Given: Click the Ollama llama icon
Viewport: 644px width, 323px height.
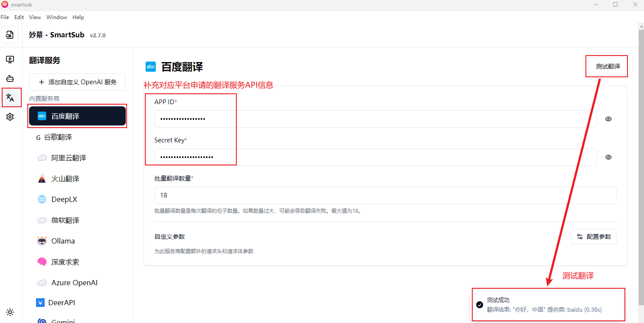Looking at the screenshot, I should tap(42, 241).
